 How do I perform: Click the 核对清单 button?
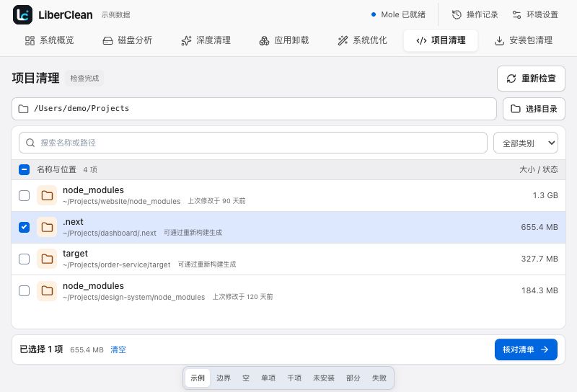tap(526, 349)
